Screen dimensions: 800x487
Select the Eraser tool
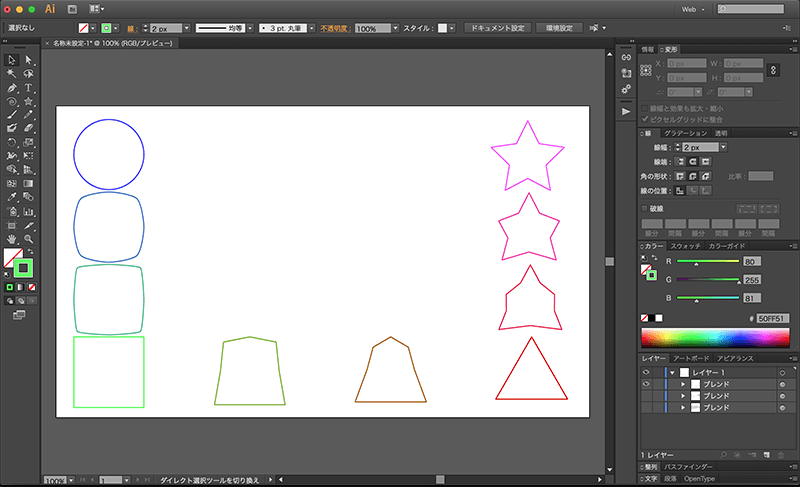click(29, 128)
